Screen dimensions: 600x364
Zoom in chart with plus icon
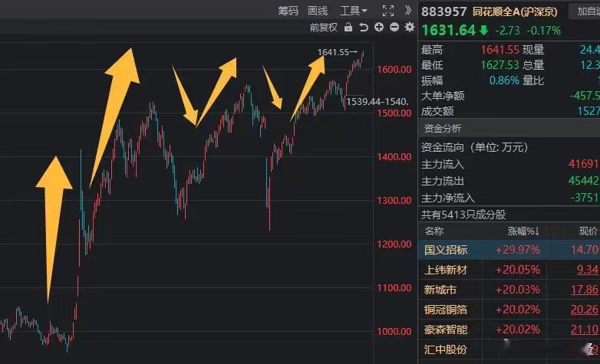click(x=379, y=27)
